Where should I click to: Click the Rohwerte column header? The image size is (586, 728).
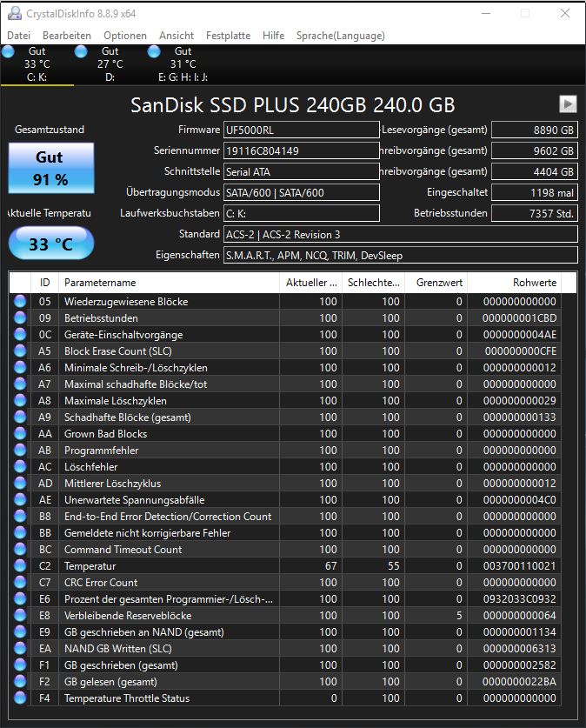point(514,283)
